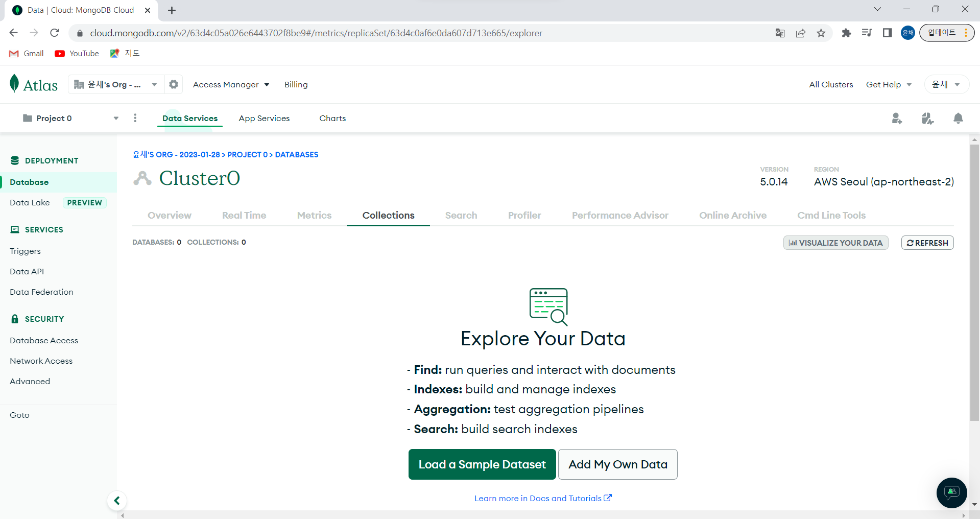980x519 pixels.
Task: Open the 지도 maps bookmark
Action: (125, 54)
